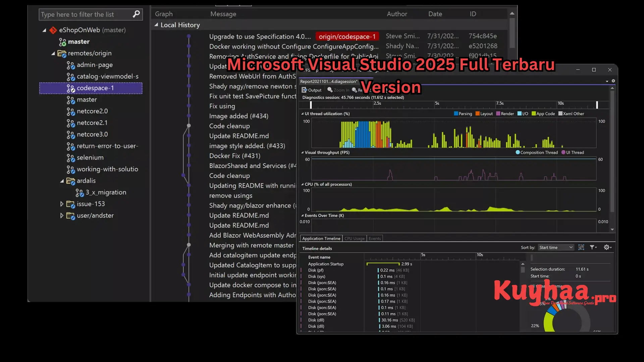Click the search magnifier in the filter box
This screenshot has height=362, width=644.
tap(136, 14)
